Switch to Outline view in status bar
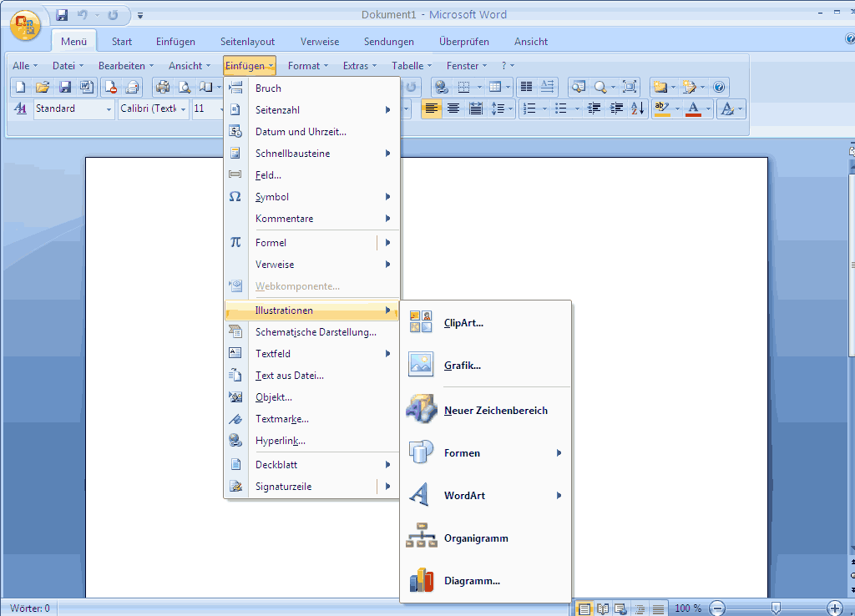The height and width of the screenshot is (616, 855). click(640, 608)
